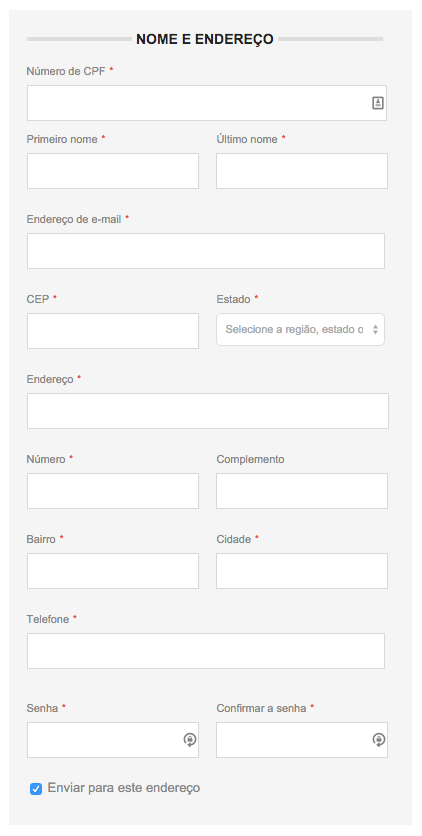Click the Complemento field

[302, 491]
